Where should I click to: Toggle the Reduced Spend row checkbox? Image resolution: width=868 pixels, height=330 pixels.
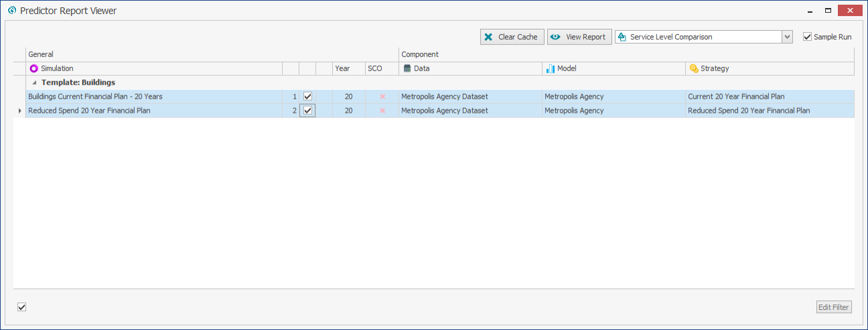pyautogui.click(x=307, y=111)
